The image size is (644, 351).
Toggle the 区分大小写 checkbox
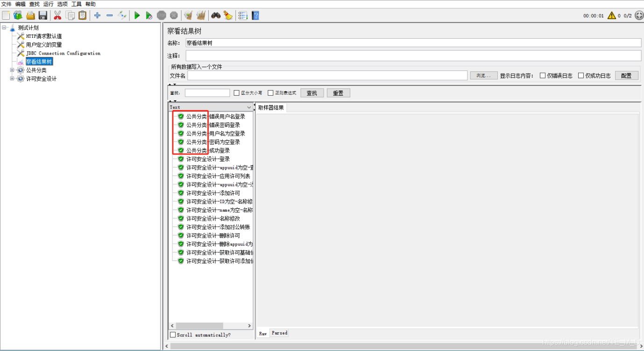tap(237, 93)
